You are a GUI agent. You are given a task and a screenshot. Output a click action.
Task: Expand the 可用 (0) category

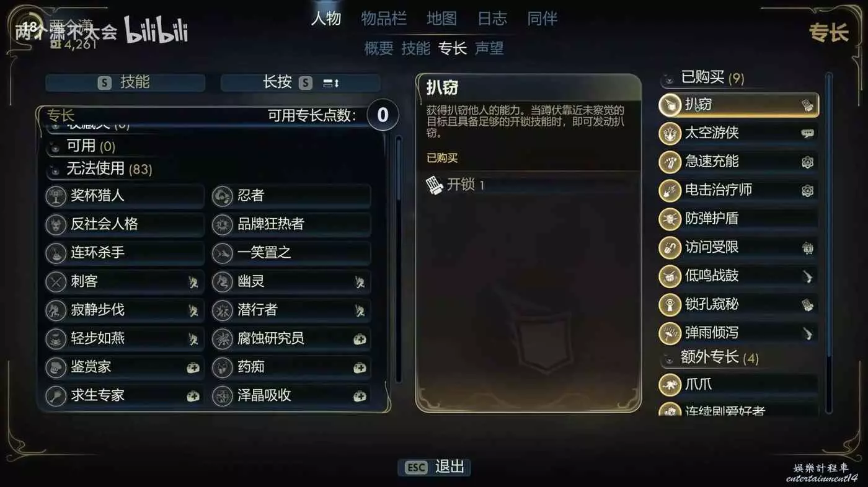[x=55, y=147]
